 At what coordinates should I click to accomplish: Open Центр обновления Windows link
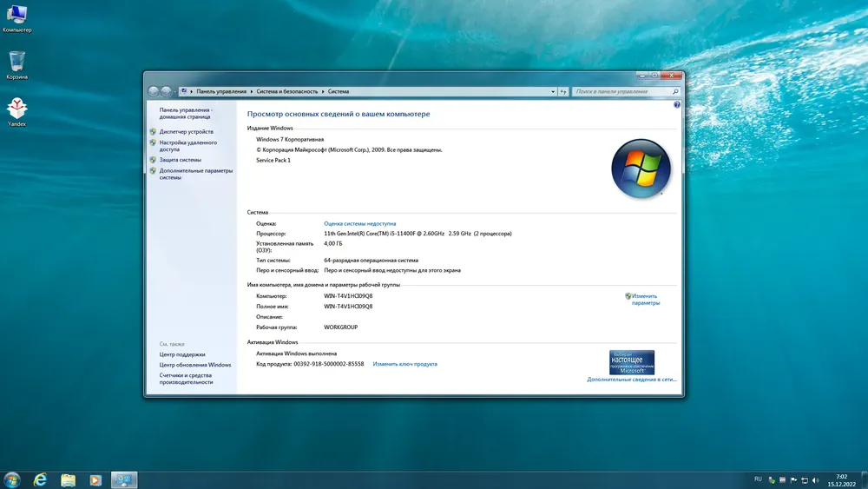coord(194,365)
